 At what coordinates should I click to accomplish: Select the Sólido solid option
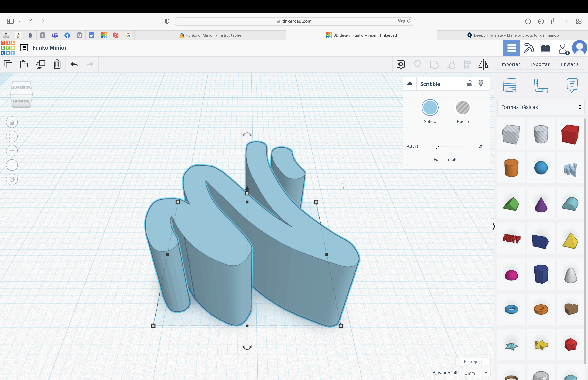tap(430, 108)
